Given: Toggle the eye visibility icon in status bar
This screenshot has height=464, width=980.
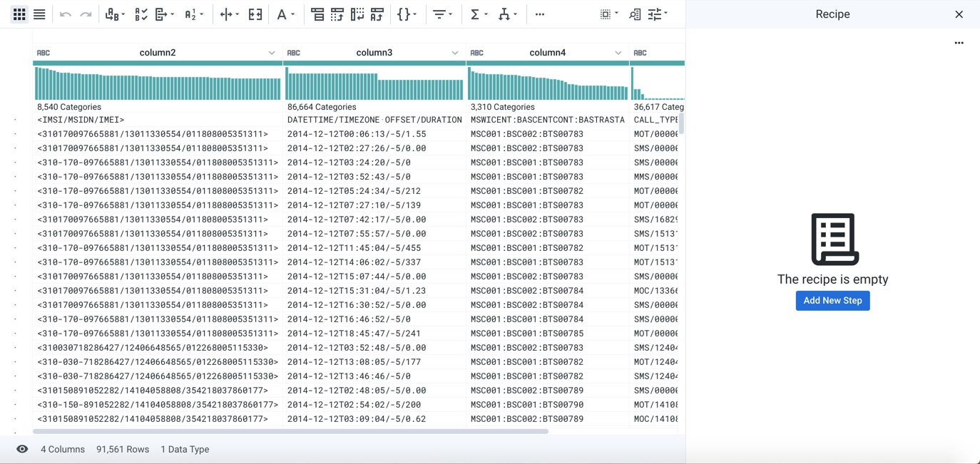Looking at the screenshot, I should pos(22,449).
